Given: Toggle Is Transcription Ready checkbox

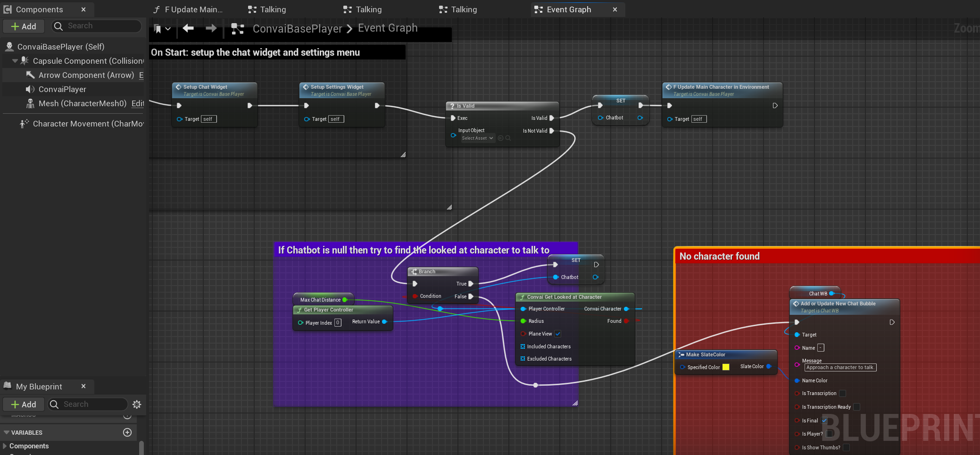Looking at the screenshot, I should [x=856, y=407].
